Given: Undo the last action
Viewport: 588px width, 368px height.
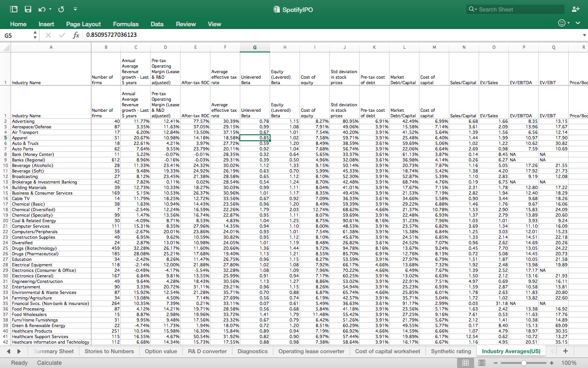Looking at the screenshot, I should pos(41,9).
